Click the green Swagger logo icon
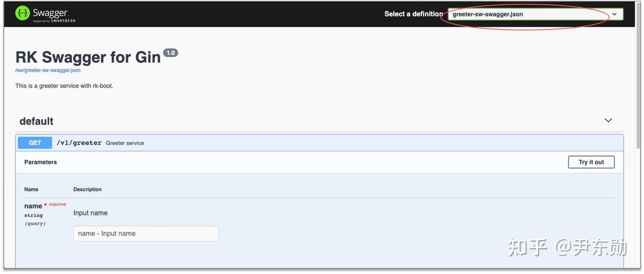This screenshot has width=644, height=274. pos(22,13)
